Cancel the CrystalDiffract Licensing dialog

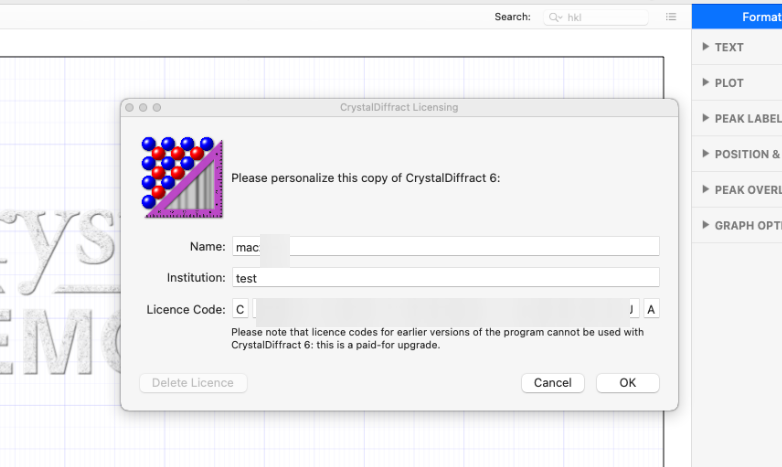click(553, 383)
